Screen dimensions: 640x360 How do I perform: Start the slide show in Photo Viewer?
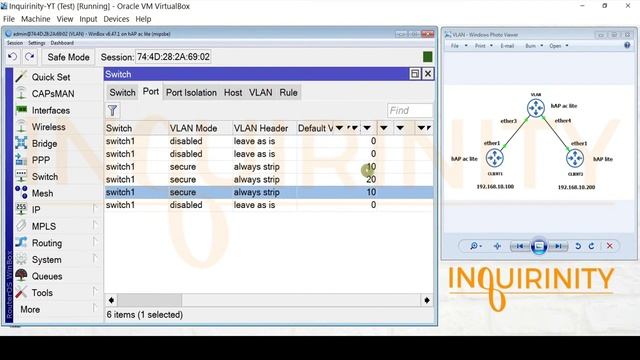pyautogui.click(x=539, y=246)
